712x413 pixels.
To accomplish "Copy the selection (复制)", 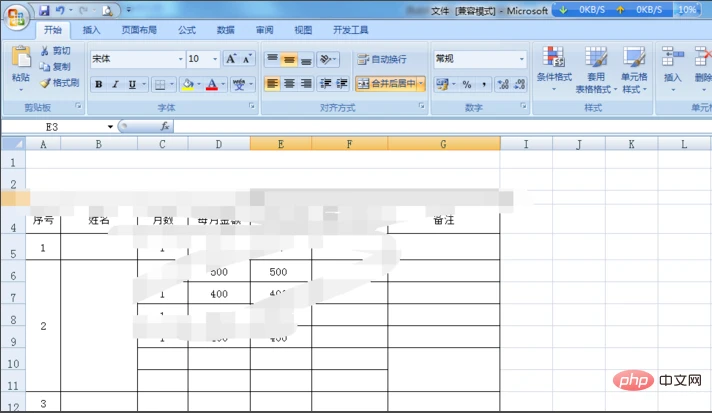I will (55, 67).
